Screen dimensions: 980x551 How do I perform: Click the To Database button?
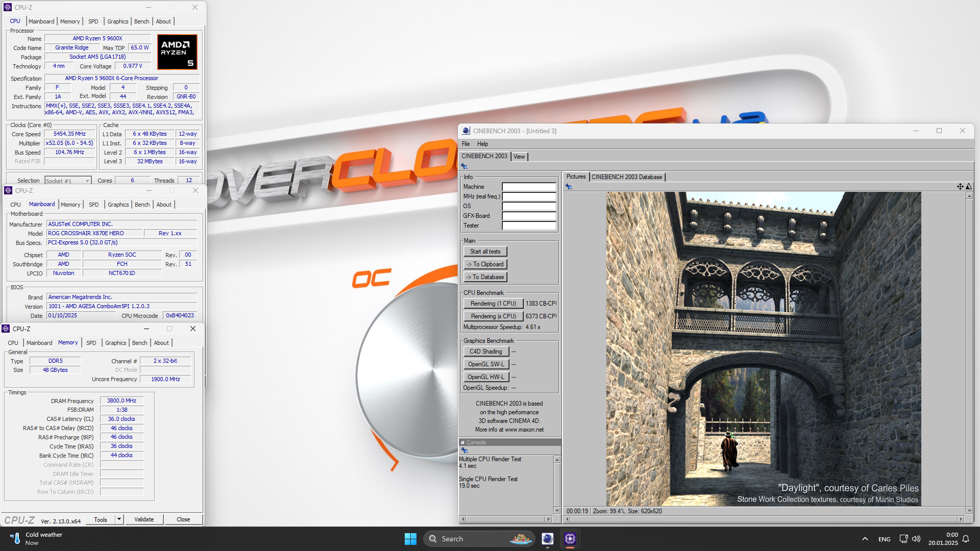pyautogui.click(x=485, y=277)
